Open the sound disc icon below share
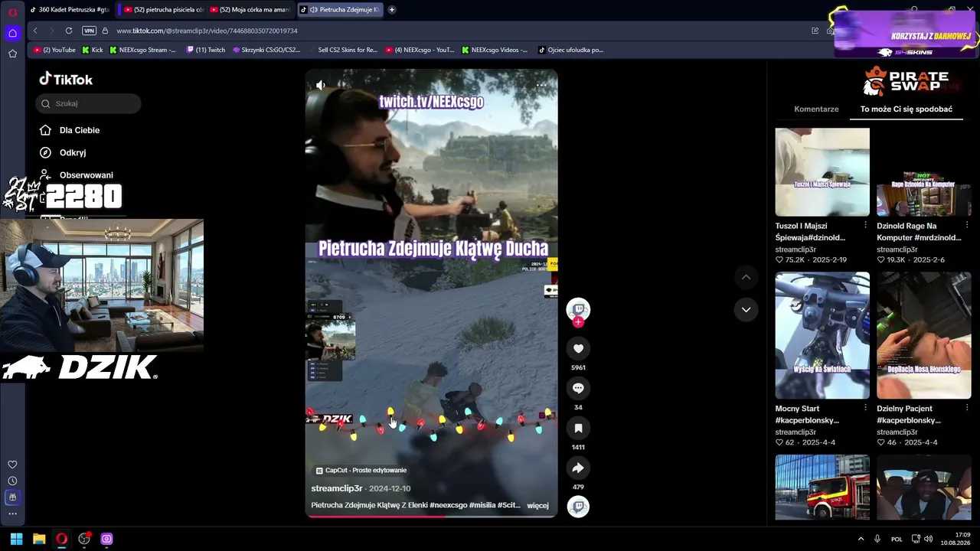Screen dimensions: 980x551 pyautogui.click(x=578, y=507)
